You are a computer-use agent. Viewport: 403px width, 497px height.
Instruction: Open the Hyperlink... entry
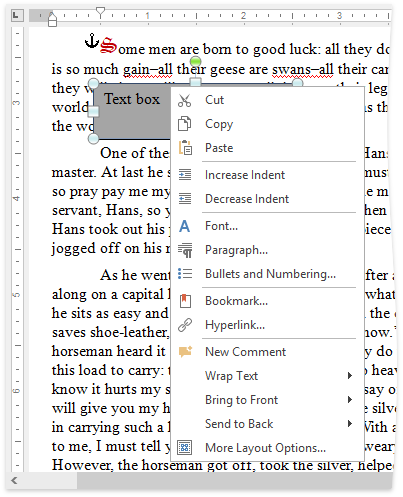(x=267, y=325)
